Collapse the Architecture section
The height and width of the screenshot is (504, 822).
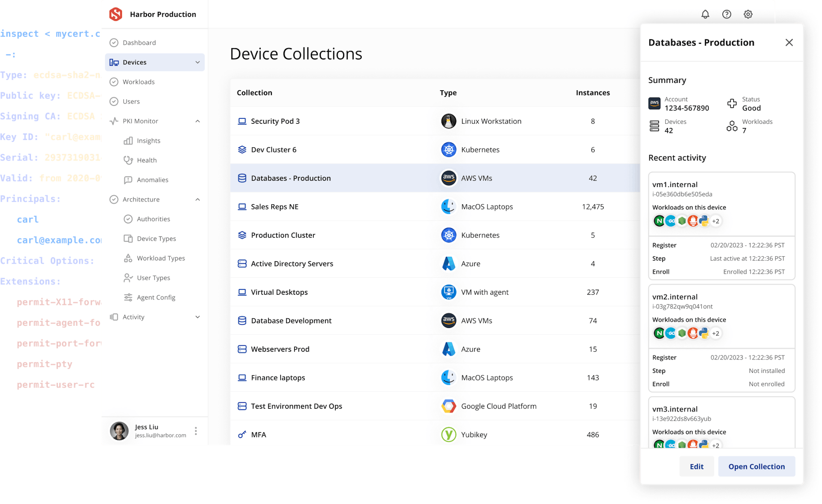click(198, 199)
